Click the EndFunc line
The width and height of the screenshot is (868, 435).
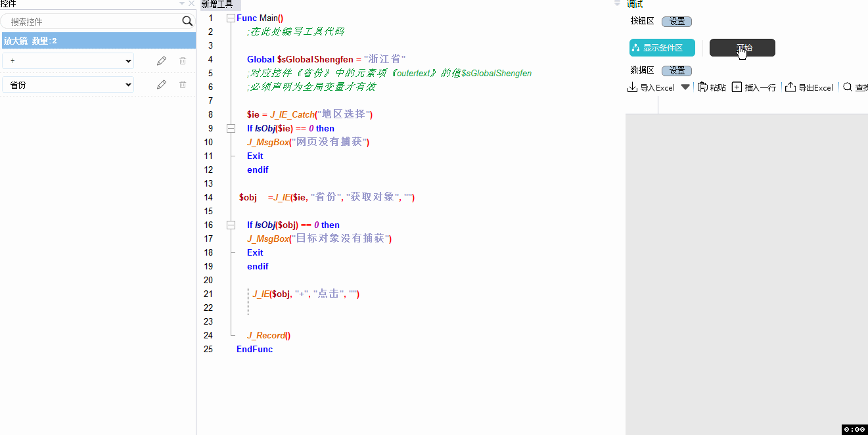[255, 349]
